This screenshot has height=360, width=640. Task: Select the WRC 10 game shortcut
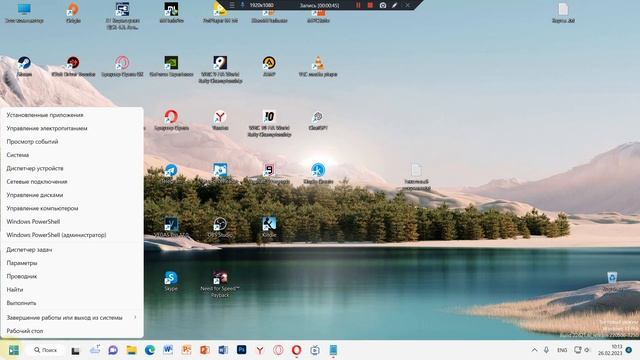click(269, 123)
